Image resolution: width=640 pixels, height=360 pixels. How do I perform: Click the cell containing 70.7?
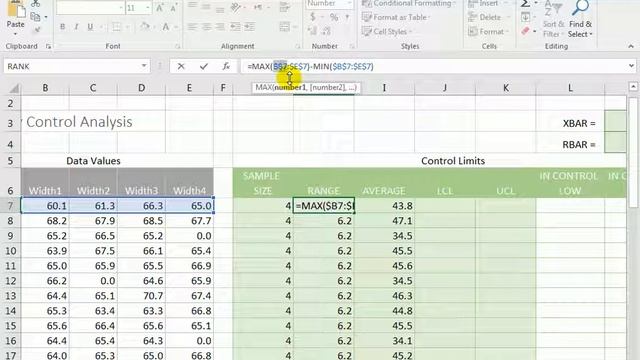(142, 296)
